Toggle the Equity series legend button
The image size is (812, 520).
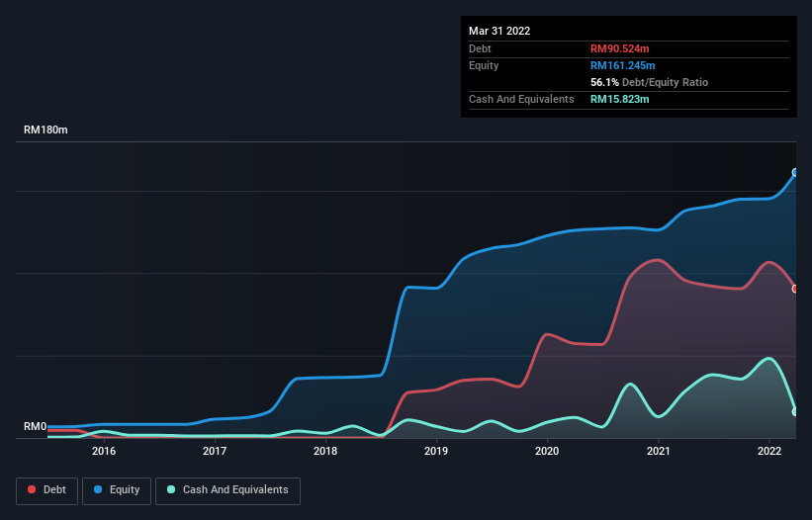pos(117,490)
